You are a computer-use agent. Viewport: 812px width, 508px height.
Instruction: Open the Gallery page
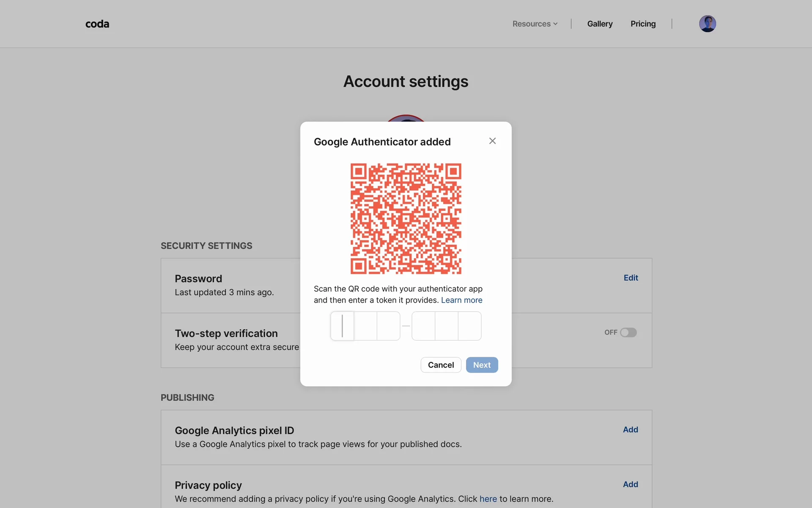[x=600, y=24]
